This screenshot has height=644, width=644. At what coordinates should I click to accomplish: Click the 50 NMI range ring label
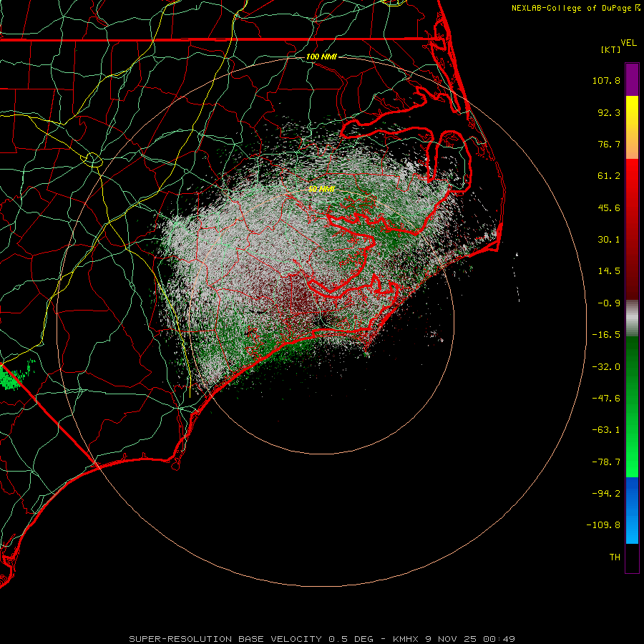click(x=321, y=189)
